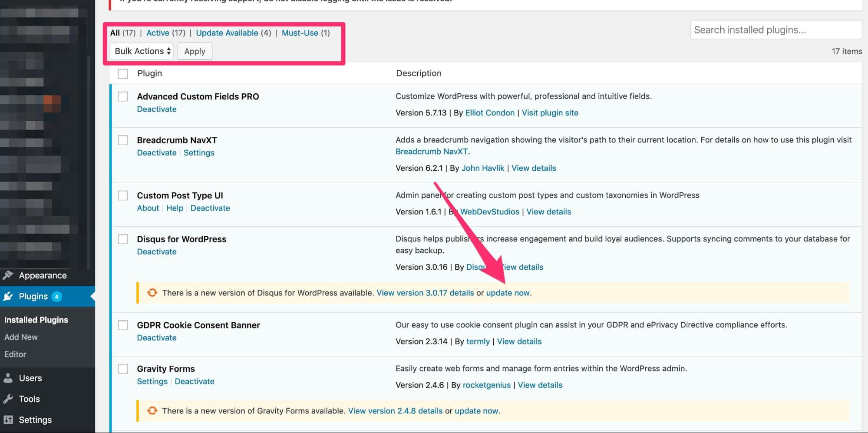Check the Advanced Custom Fields PRO checkbox

[123, 96]
